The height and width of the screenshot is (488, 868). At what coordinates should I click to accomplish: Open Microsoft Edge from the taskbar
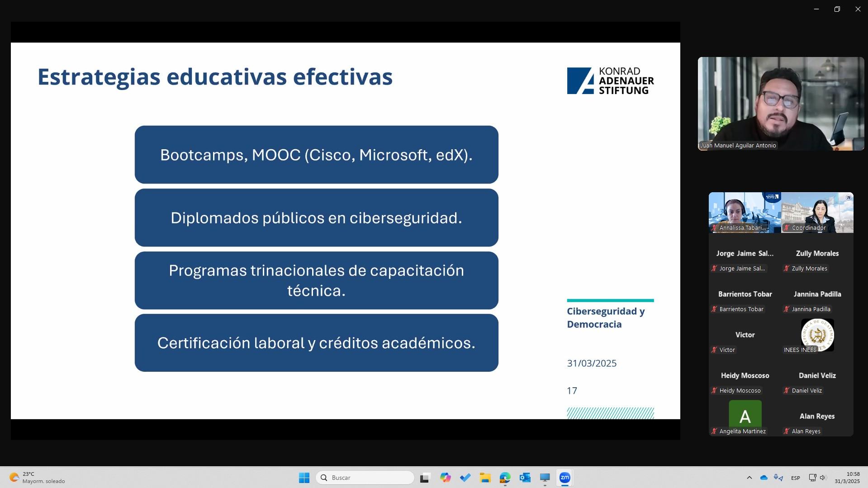pyautogui.click(x=505, y=478)
